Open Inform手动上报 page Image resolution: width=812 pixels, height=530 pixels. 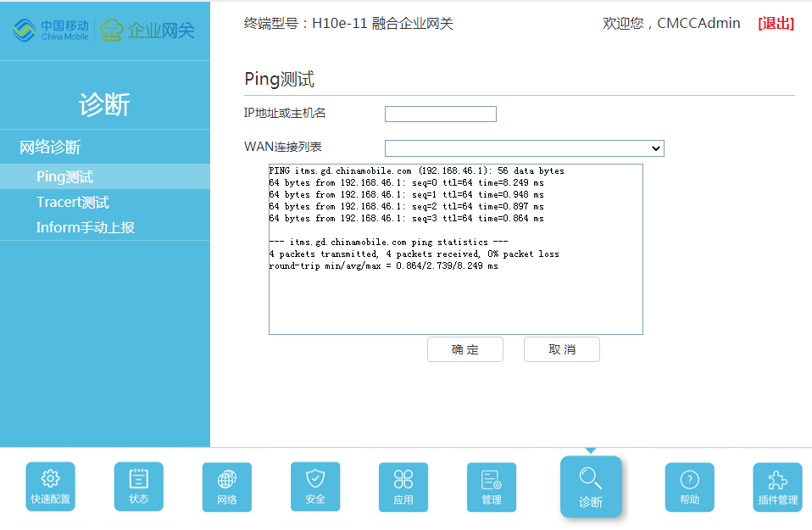point(85,227)
